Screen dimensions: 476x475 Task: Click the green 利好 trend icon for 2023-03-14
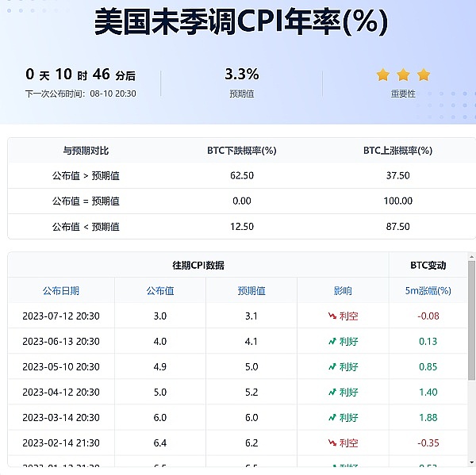pos(332,417)
